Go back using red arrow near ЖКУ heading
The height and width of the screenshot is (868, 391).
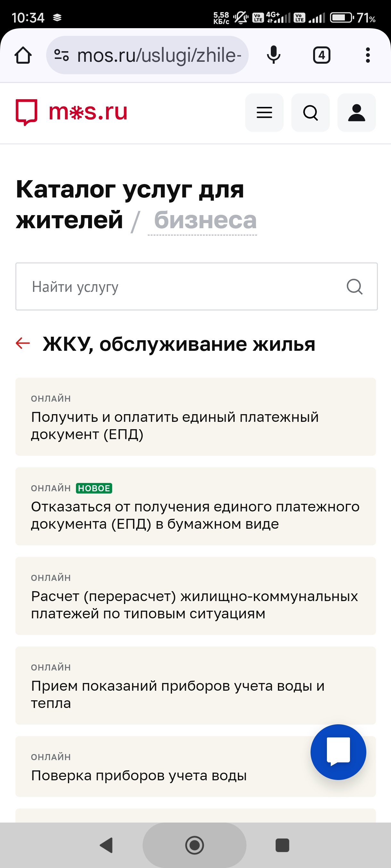tap(23, 343)
